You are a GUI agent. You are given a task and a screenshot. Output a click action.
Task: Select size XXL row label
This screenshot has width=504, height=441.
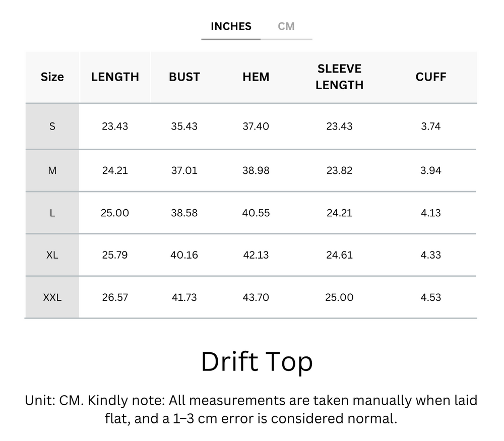point(52,297)
